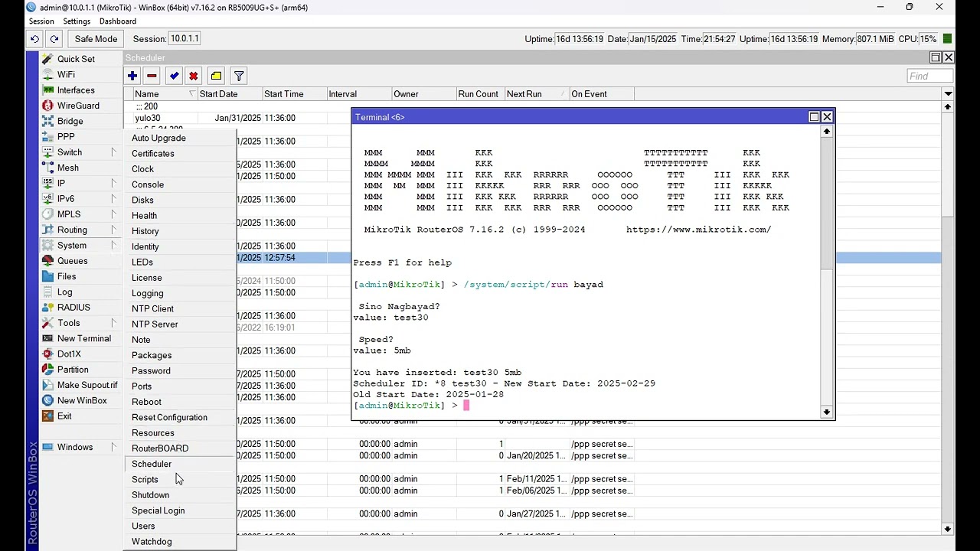Click the Redo arrow icon
The image size is (980, 551).
point(54,39)
